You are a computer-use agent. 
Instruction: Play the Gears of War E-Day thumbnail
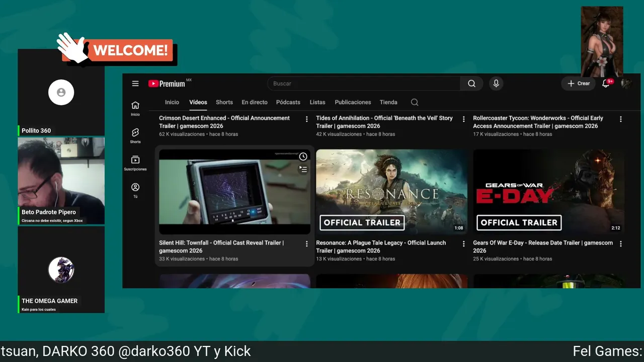pos(548,192)
